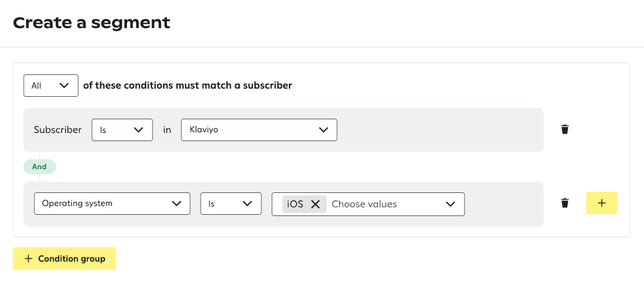Expand the values list chevron beside Choose values
The width and height of the screenshot is (644, 281).
pos(451,204)
